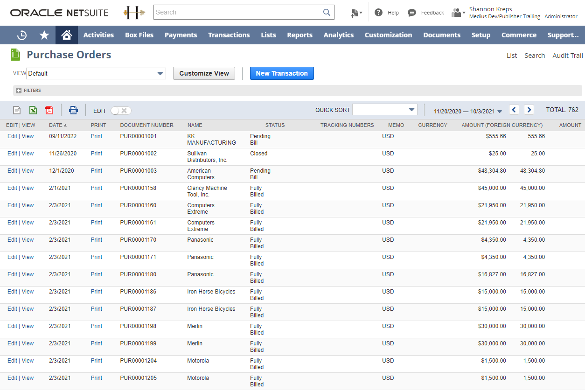Click the New Transaction button
Image resolution: width=585 pixels, height=392 pixels.
(x=282, y=73)
